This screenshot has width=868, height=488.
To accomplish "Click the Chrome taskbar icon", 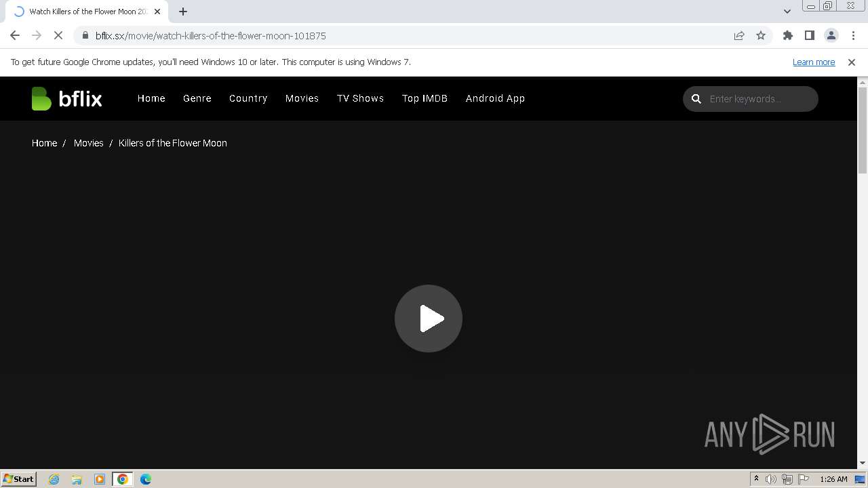I will (x=123, y=479).
